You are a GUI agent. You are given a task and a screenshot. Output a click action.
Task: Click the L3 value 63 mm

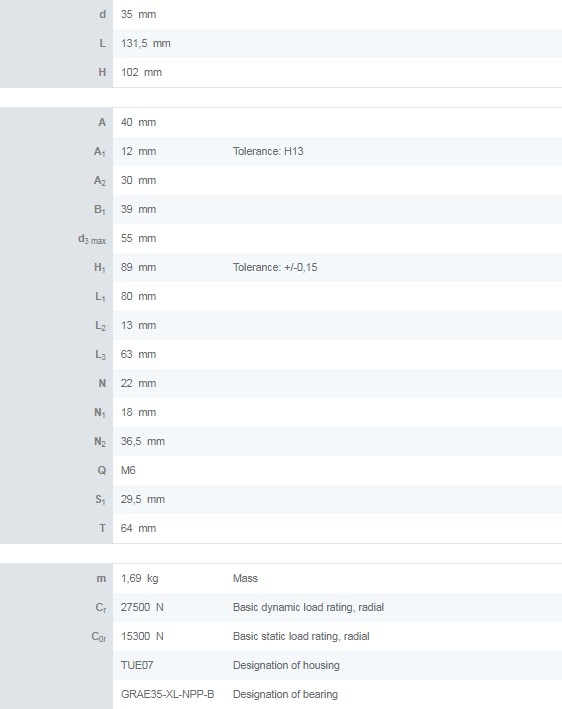click(138, 354)
